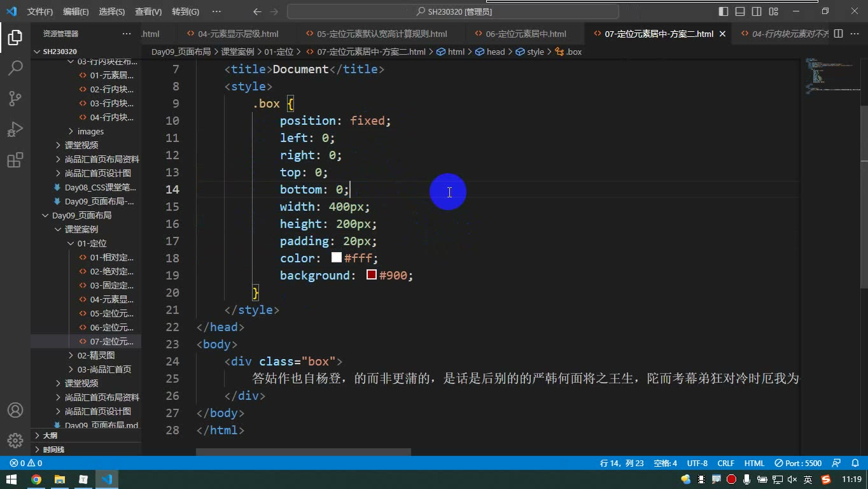Go back with the navigation arrow
The image size is (868, 489).
[x=257, y=11]
